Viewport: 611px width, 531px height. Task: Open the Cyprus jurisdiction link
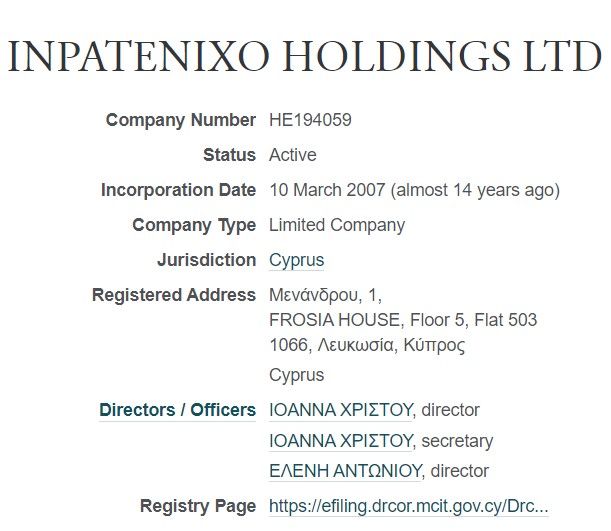(297, 260)
